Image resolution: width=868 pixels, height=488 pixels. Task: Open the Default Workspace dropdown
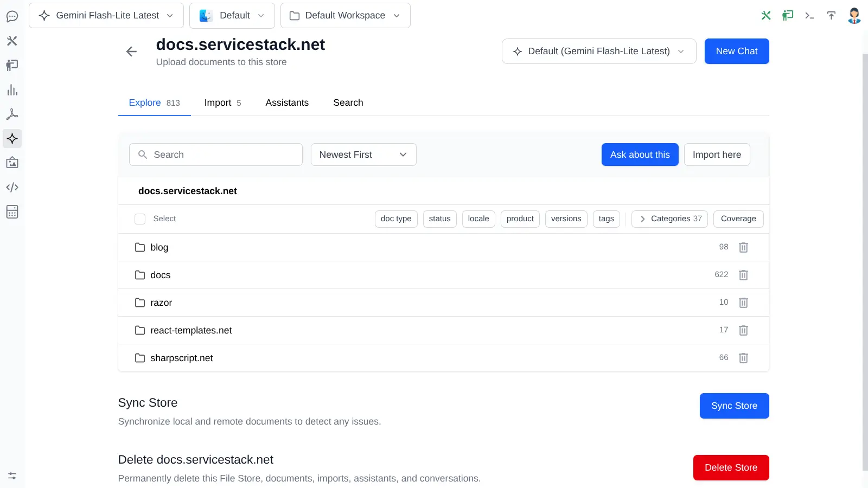click(x=346, y=15)
